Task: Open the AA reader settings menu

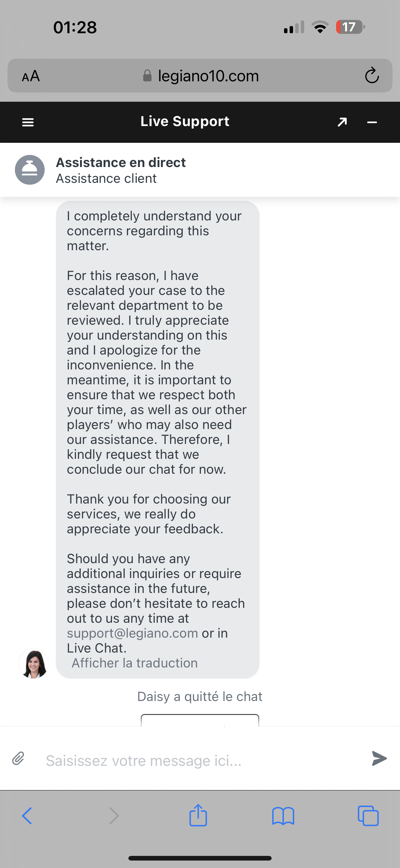Action: pyautogui.click(x=31, y=76)
